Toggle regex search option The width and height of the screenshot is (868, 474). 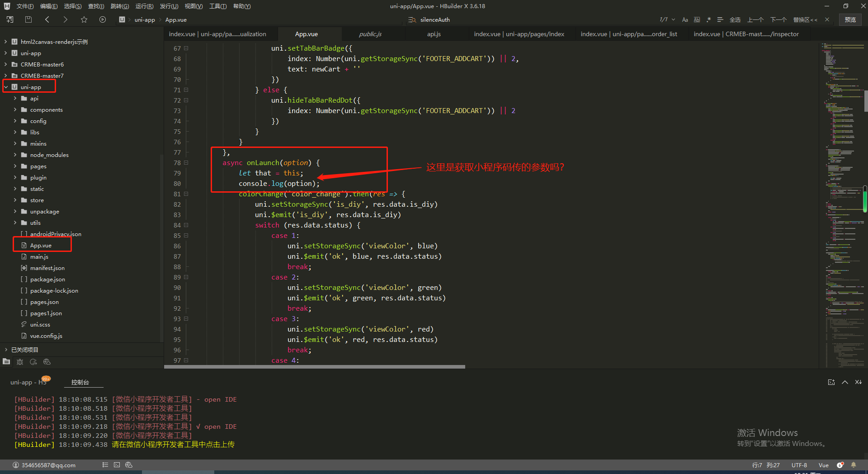click(708, 19)
